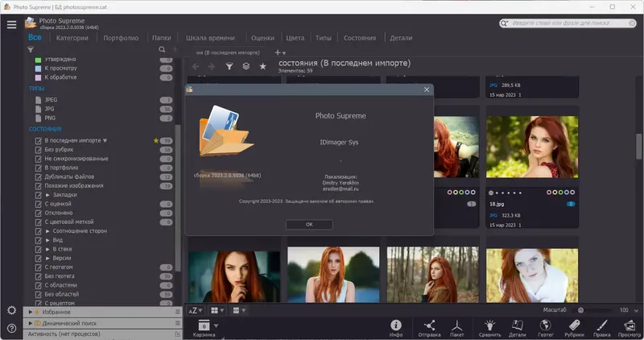This screenshot has width=644, height=340.
Task: Go forward with the right arrow
Action: [211, 66]
